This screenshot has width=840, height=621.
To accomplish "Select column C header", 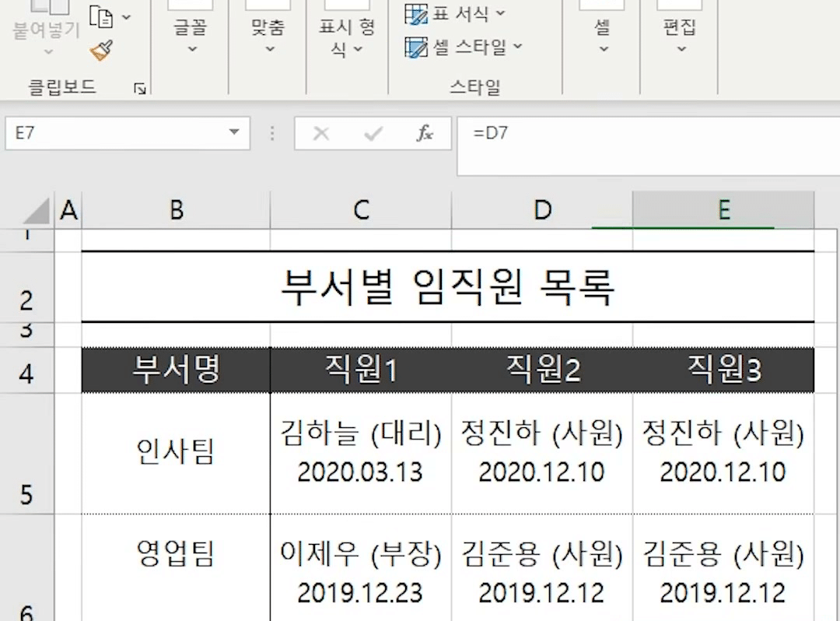I will [361, 210].
